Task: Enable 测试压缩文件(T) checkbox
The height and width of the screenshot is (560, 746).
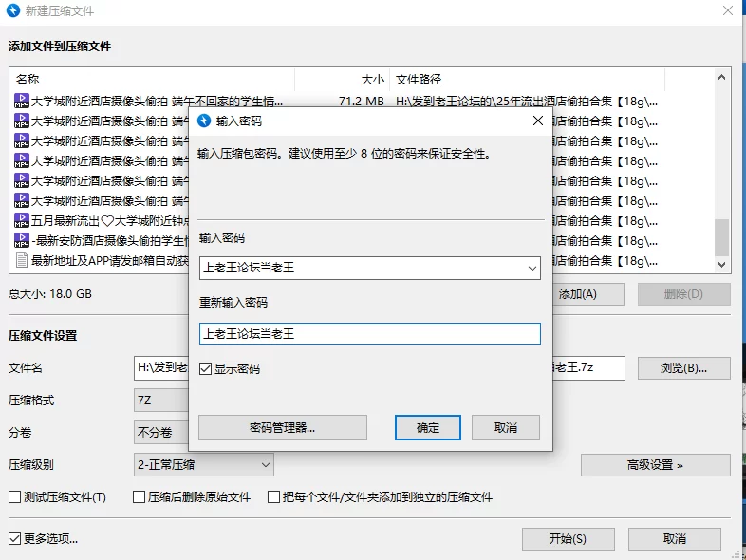Action: [x=15, y=497]
